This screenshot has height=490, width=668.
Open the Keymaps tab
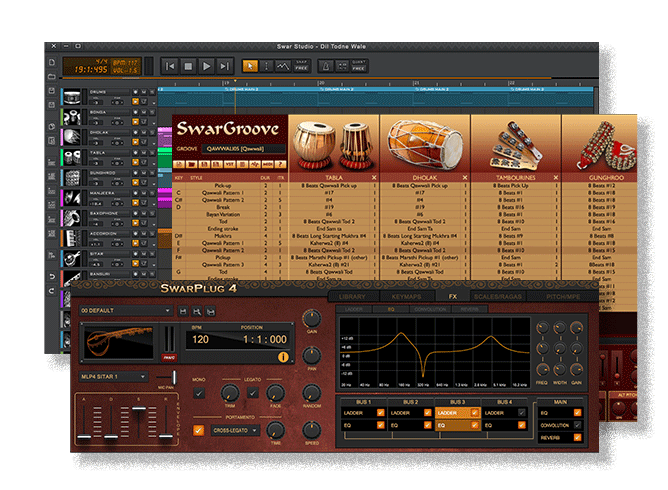click(406, 297)
